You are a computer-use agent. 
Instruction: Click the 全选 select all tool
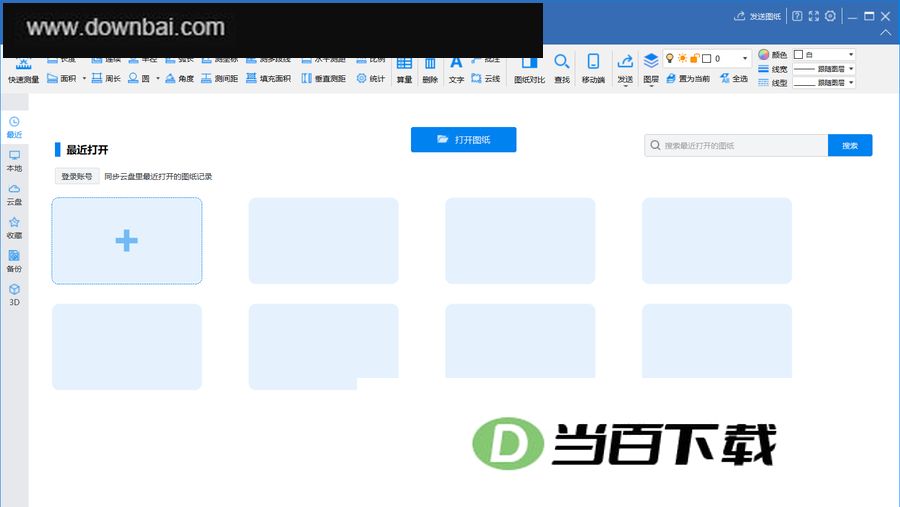[734, 78]
